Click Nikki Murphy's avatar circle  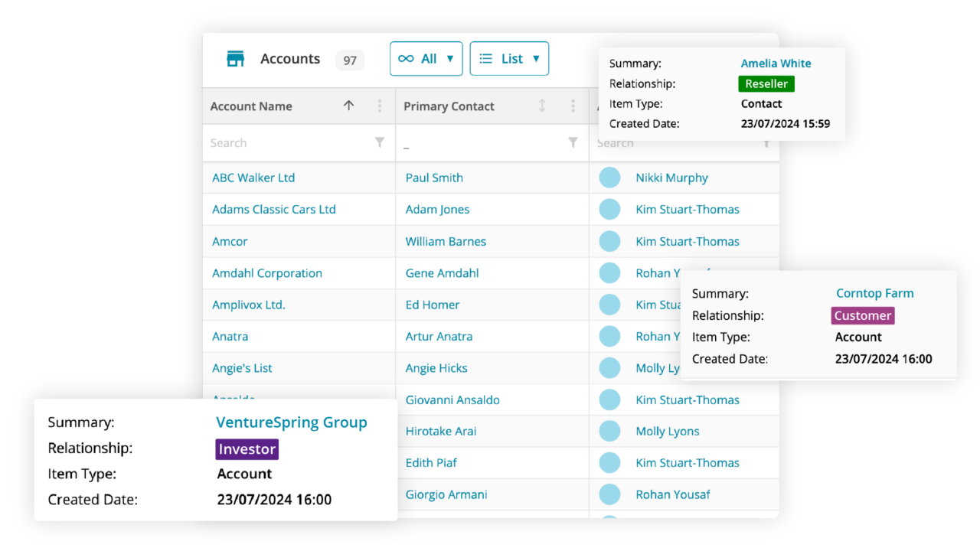609,178
